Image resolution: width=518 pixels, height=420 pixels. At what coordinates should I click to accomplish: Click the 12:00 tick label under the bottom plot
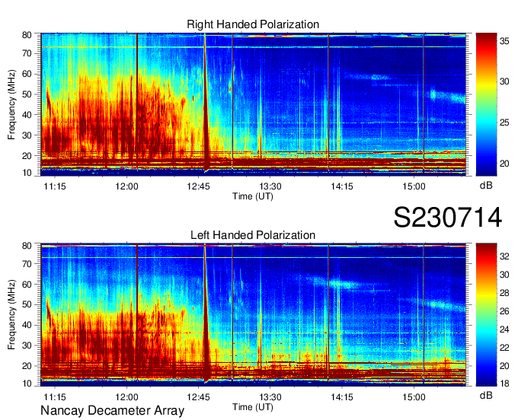pyautogui.click(x=126, y=397)
